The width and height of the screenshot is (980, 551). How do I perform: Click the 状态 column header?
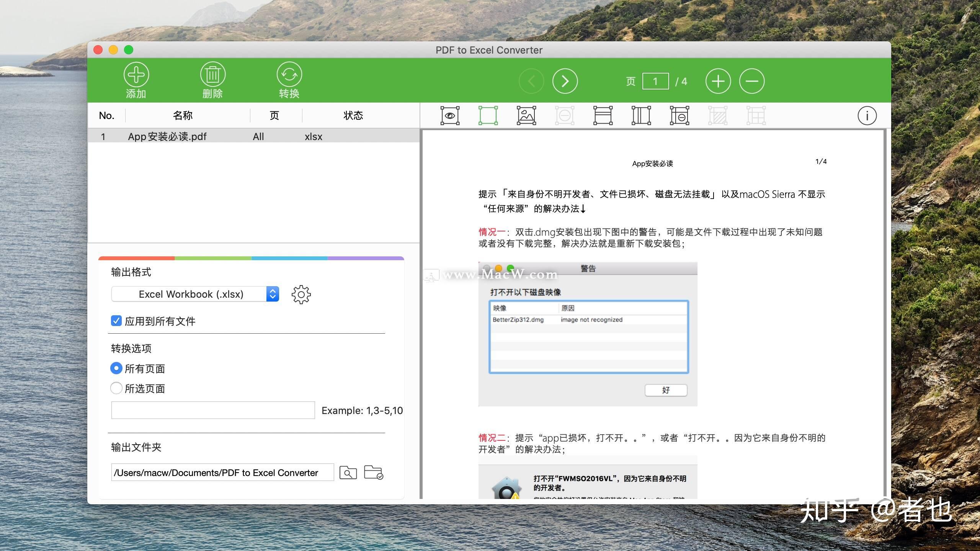pos(353,116)
